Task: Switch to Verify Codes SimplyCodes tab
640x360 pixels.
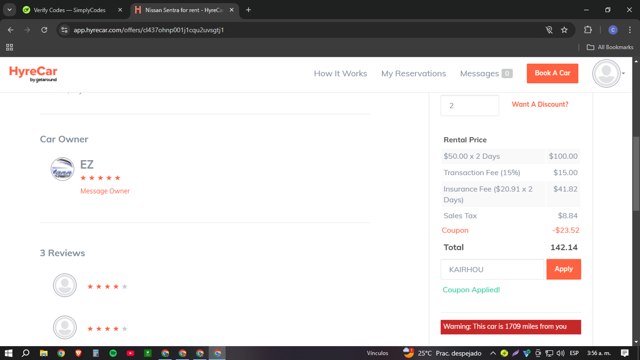Action: [x=69, y=10]
